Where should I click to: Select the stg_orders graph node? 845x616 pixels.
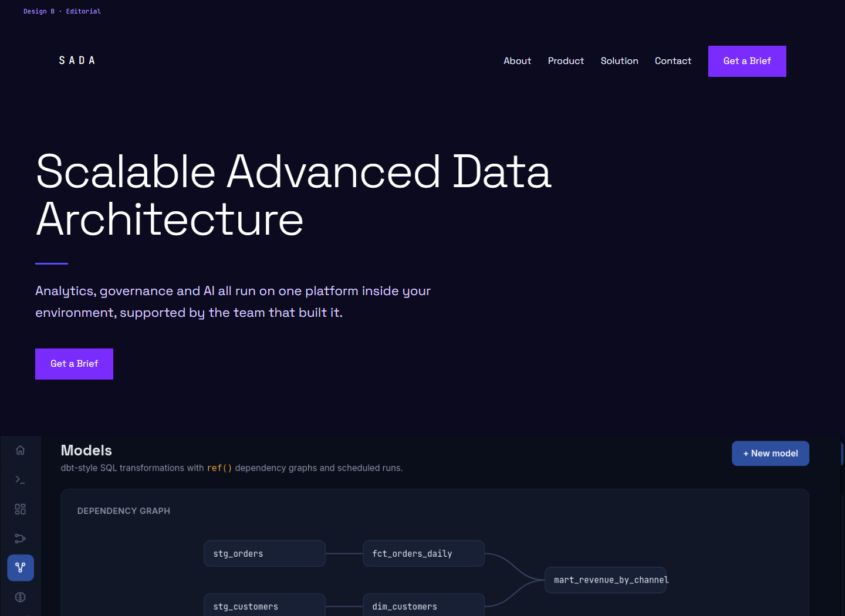click(265, 553)
